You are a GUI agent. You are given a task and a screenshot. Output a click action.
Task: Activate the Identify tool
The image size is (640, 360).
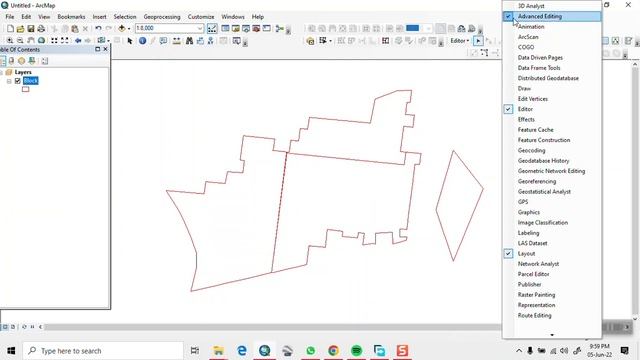142,41
